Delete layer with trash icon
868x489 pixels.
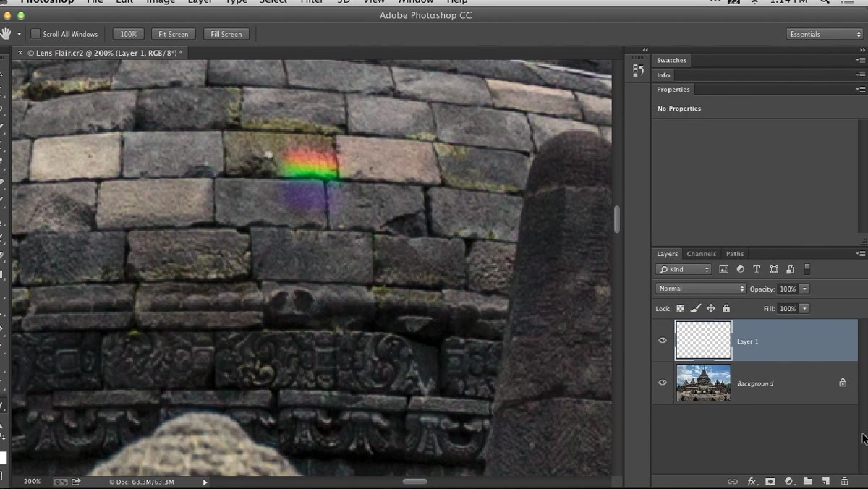tap(844, 482)
